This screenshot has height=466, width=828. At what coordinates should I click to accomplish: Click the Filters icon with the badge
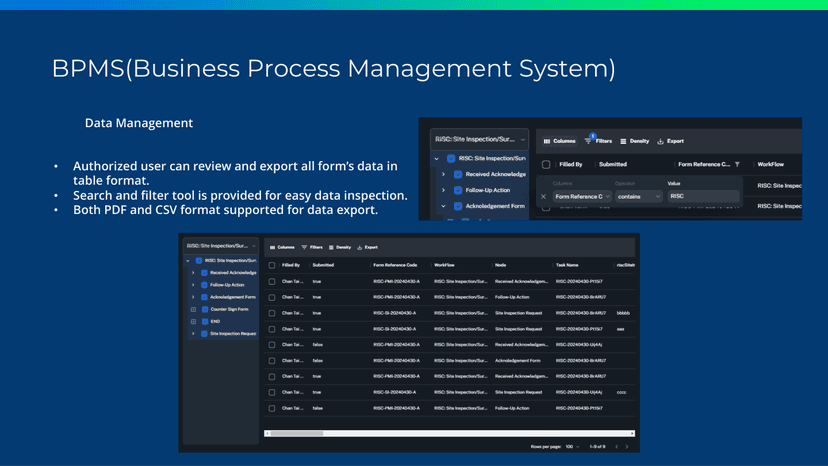coord(589,141)
